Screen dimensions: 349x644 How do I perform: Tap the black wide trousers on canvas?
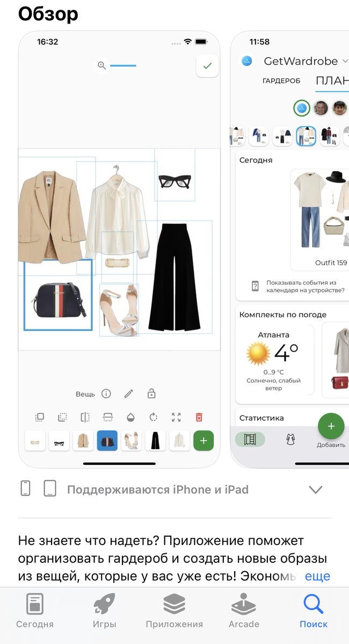pyautogui.click(x=174, y=277)
